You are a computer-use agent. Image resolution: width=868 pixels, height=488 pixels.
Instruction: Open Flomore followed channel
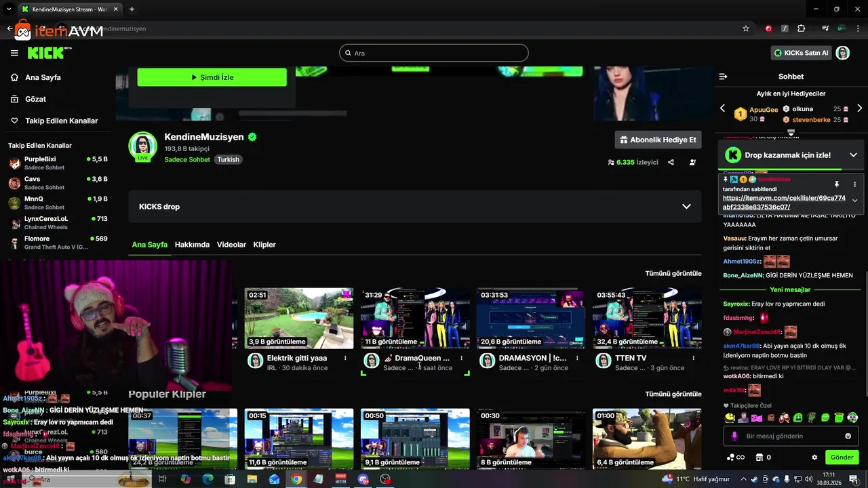pos(58,243)
